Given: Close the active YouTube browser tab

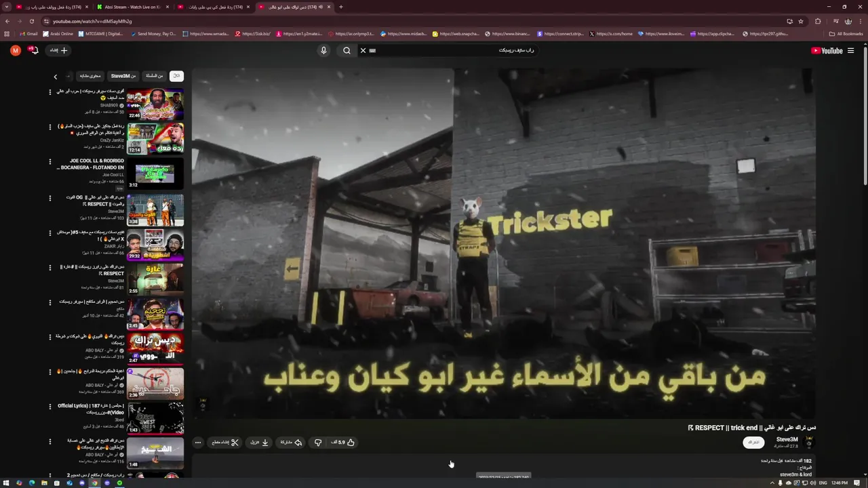Looking at the screenshot, I should [329, 7].
